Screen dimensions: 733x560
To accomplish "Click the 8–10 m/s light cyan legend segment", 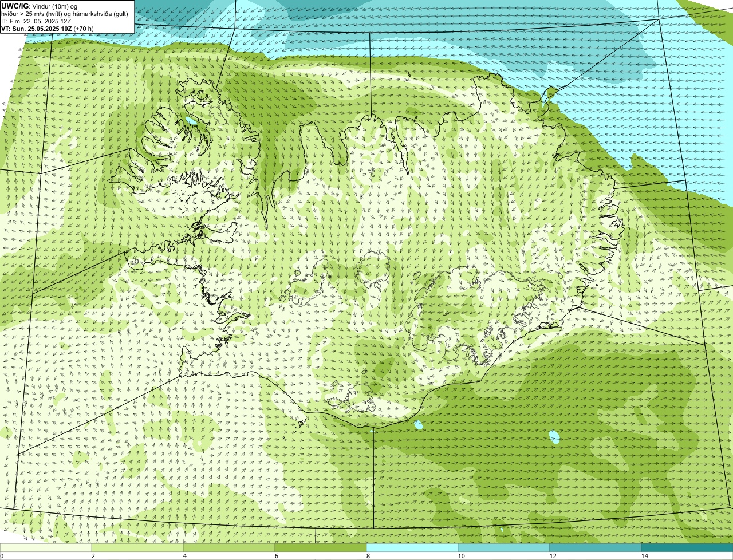I will pos(412,548).
